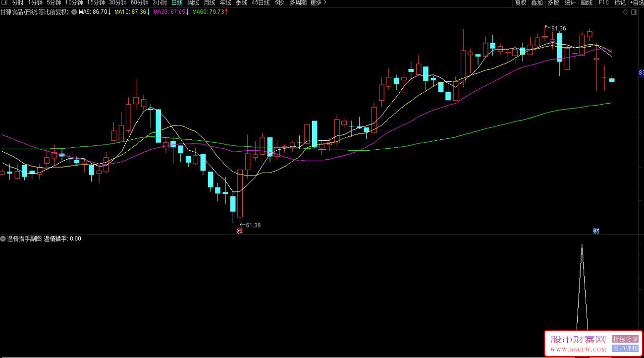Viewport: 644px width, 358px height.
Task: Click the 温情猎手: 0.00 indicator value
Action: tap(63, 239)
